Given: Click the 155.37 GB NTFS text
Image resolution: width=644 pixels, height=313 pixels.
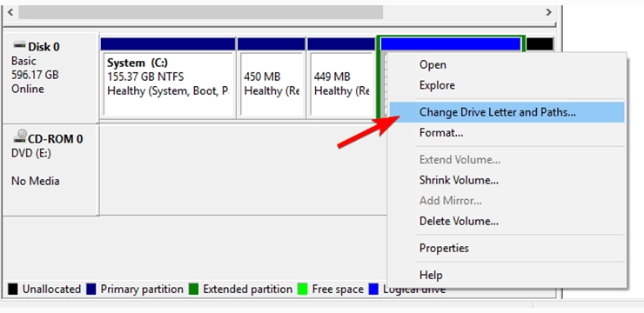Looking at the screenshot, I should [145, 77].
